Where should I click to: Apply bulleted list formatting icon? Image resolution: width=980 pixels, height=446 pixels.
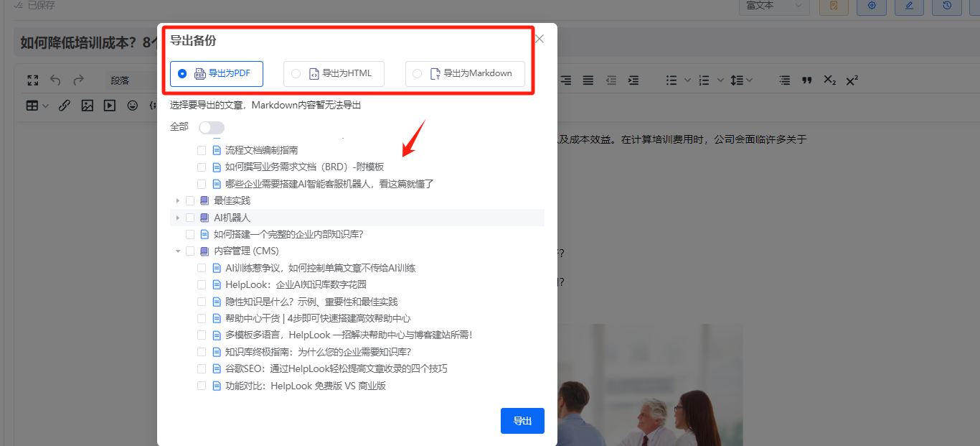click(x=672, y=80)
